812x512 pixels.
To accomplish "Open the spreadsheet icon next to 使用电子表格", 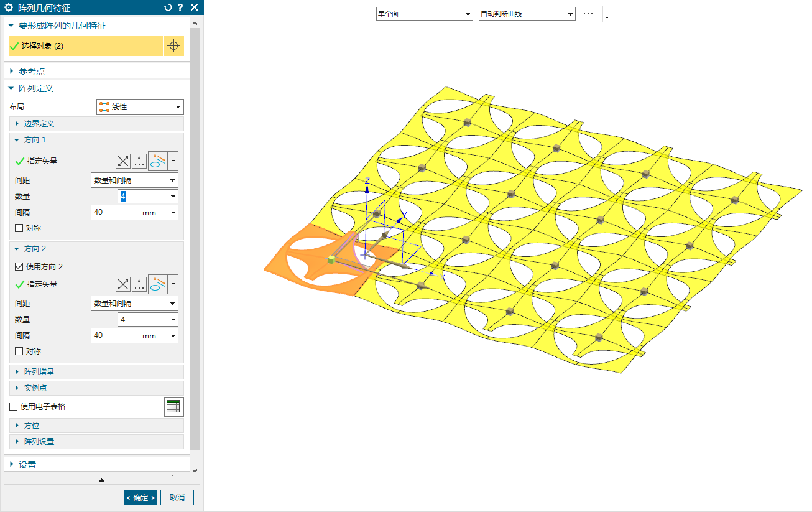I will click(173, 407).
